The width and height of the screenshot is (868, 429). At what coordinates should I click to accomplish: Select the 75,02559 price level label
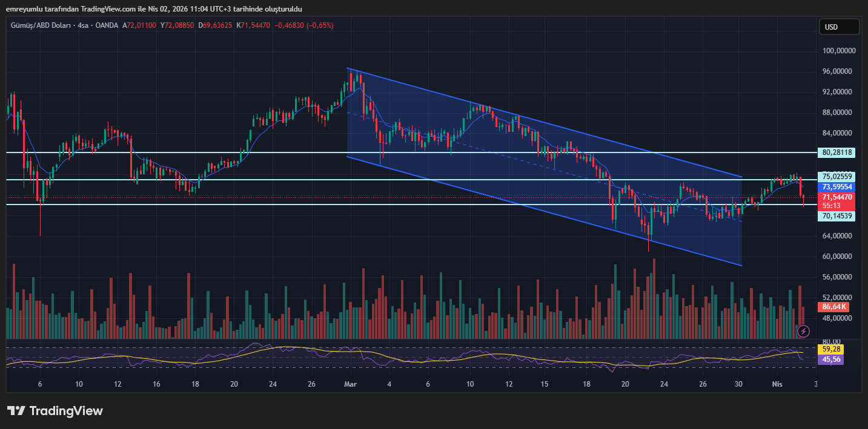(x=838, y=177)
